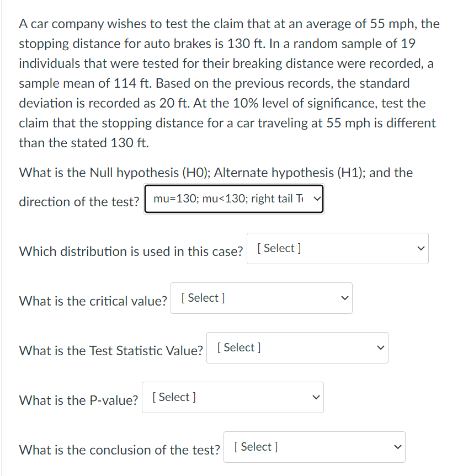Click the [ Select ] text beside P-value question
Screen dimensions: 463x476
pos(173,397)
